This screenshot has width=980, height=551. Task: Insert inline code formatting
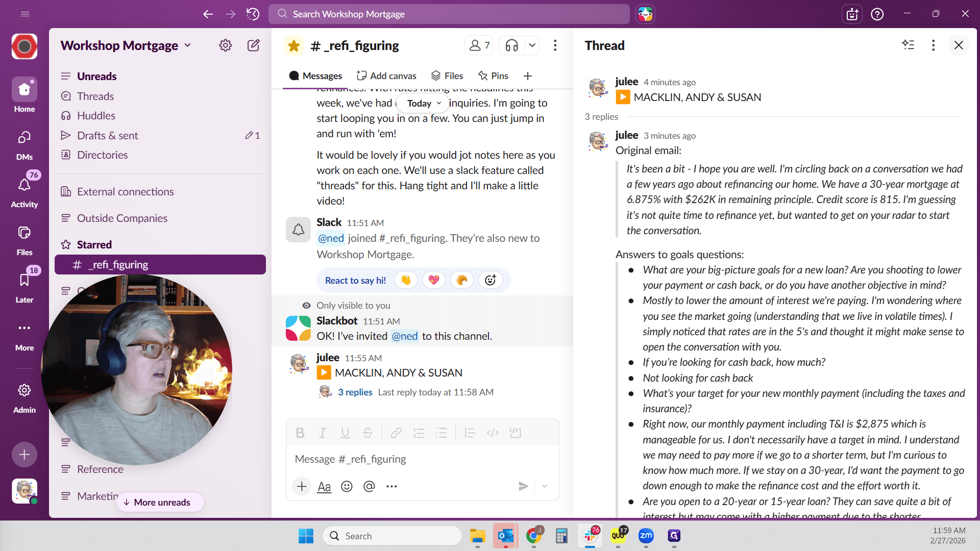pos(493,433)
